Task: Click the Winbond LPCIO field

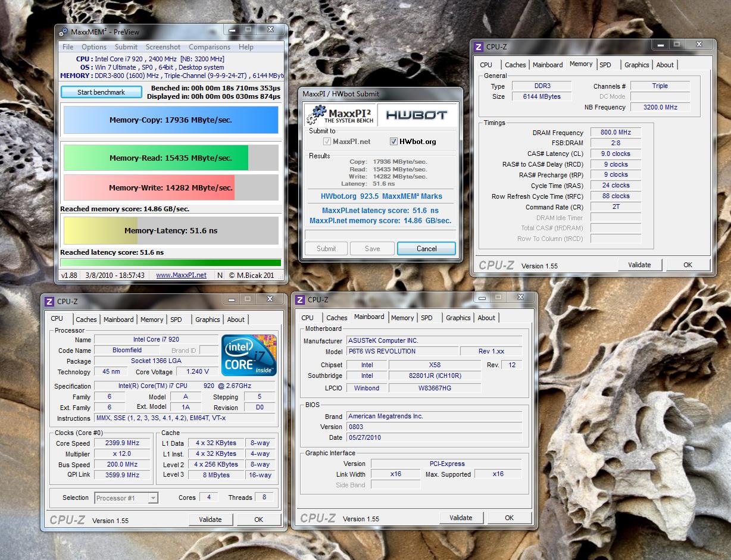Action: click(367, 388)
